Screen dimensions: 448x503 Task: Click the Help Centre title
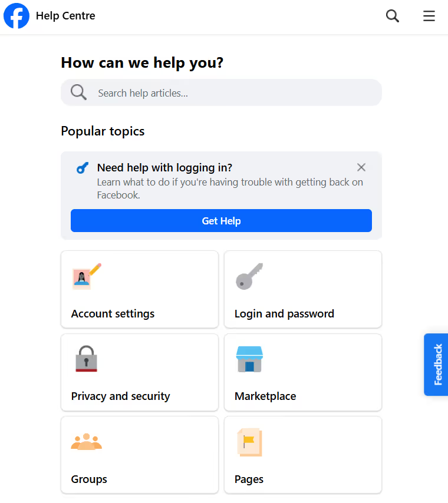point(65,16)
